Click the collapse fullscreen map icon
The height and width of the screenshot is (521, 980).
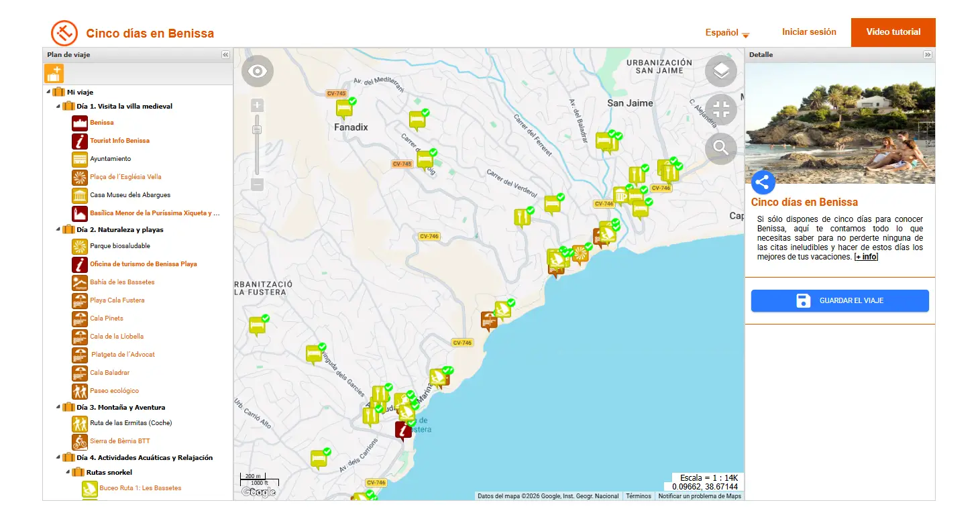[721, 110]
